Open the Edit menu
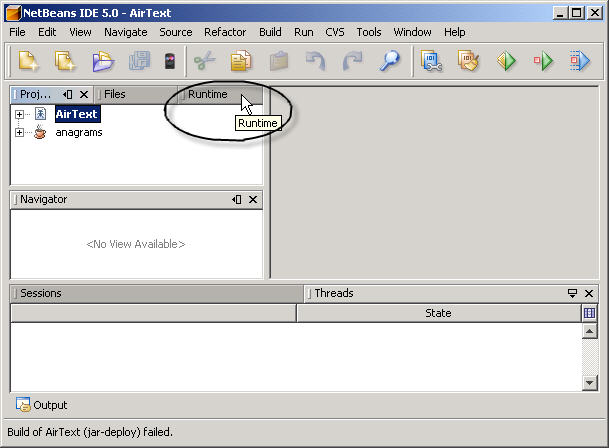 [47, 32]
